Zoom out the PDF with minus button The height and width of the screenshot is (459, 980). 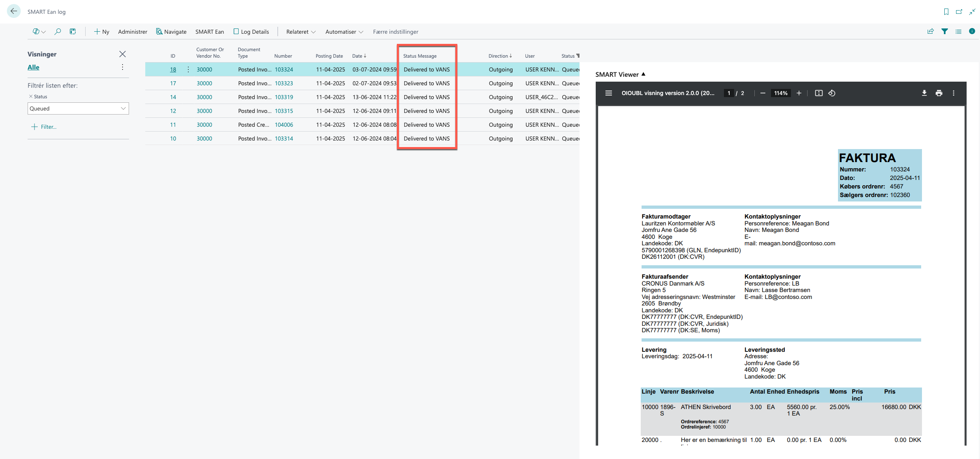click(x=762, y=93)
